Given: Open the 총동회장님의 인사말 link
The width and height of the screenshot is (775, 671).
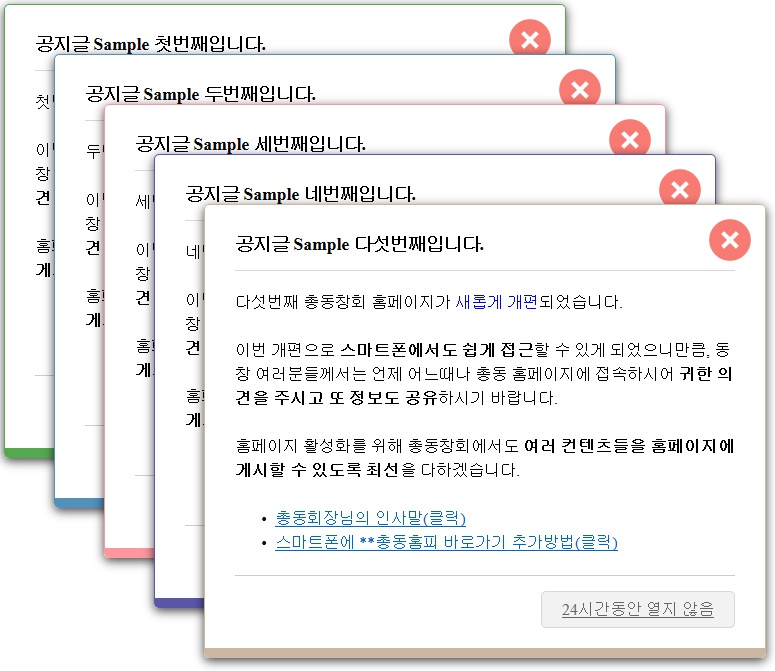Looking at the screenshot, I should (370, 518).
